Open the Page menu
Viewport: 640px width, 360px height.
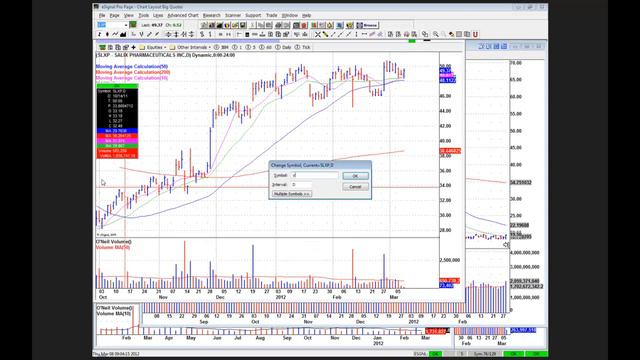tap(115, 16)
